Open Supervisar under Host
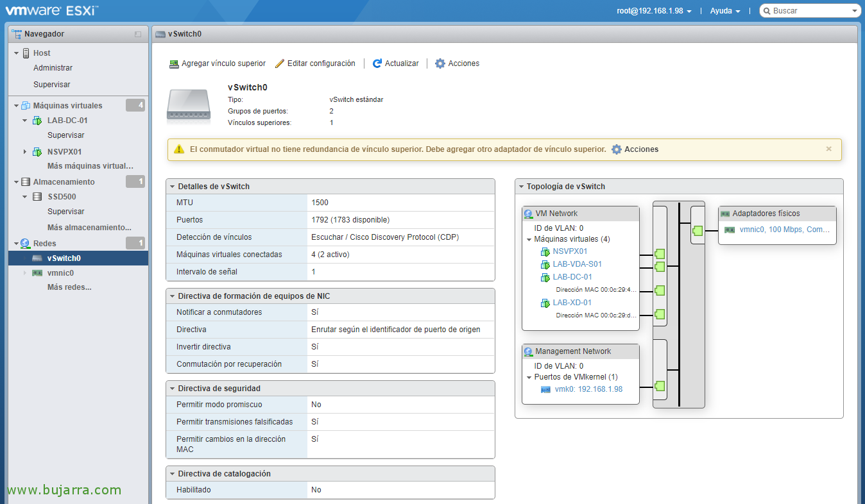865x504 pixels. pos(52,85)
